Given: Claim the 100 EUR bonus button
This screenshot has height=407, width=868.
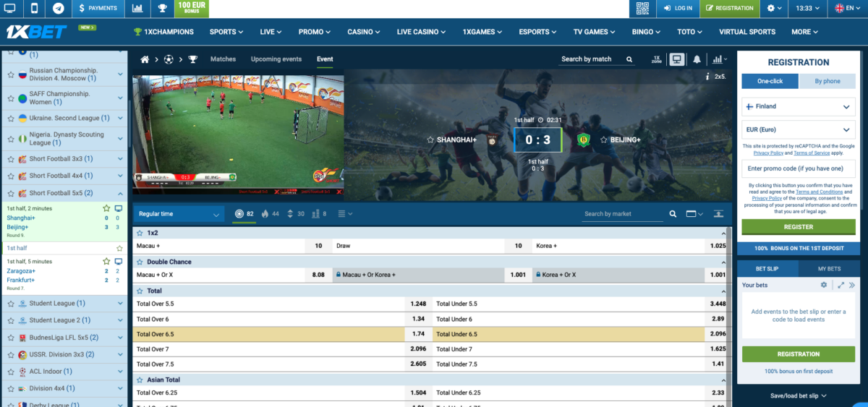Looking at the screenshot, I should point(192,9).
